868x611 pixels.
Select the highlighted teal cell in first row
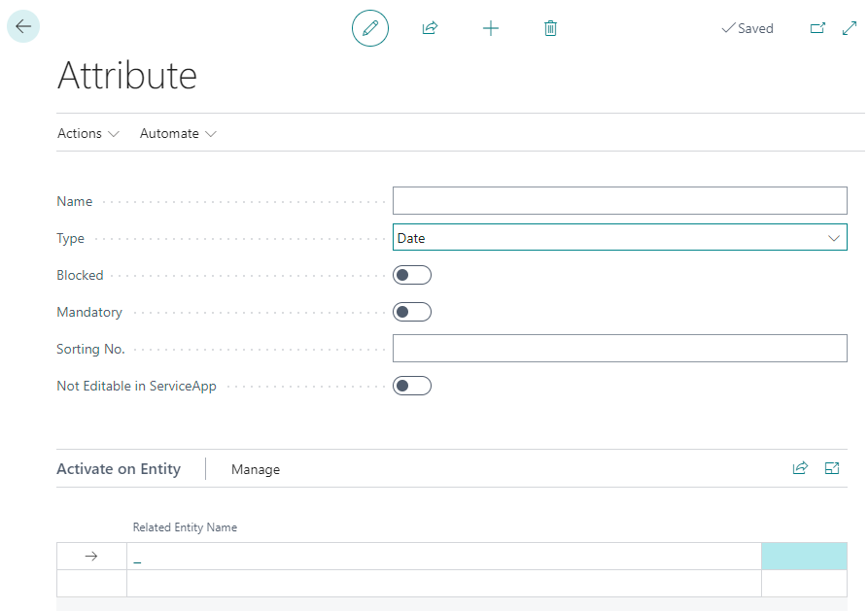(x=804, y=556)
